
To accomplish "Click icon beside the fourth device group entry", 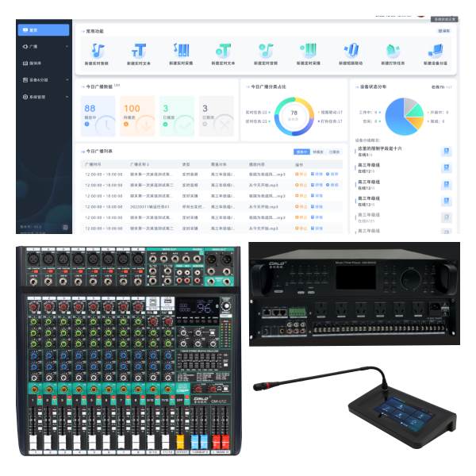I will [446, 201].
